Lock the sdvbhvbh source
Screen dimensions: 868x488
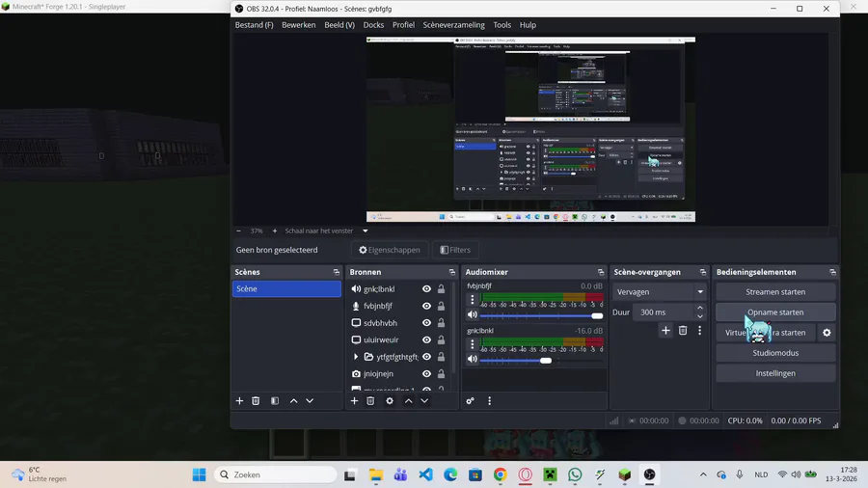click(x=441, y=322)
